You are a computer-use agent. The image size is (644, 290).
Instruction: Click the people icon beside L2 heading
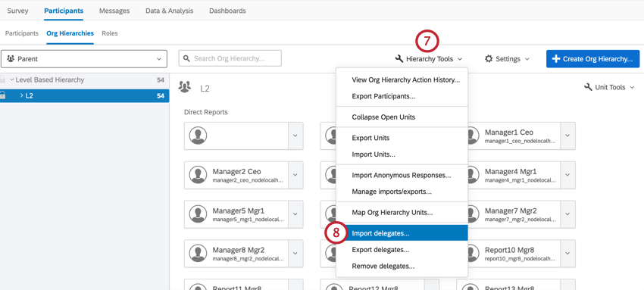185,87
